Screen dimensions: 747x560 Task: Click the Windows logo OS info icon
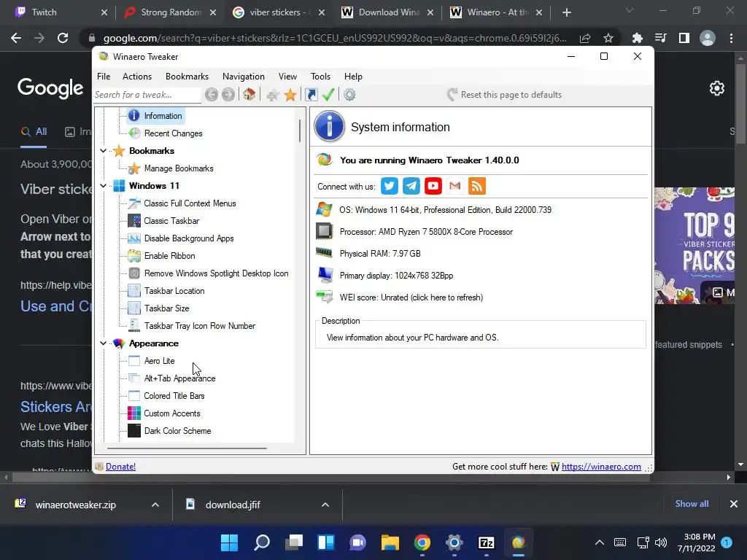click(325, 209)
